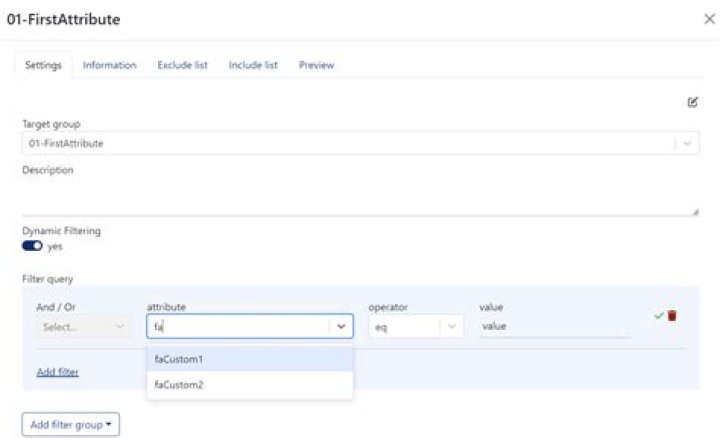Image resolution: width=720 pixels, height=441 pixels.
Task: Open the Exclude list tab
Action: [x=182, y=65]
